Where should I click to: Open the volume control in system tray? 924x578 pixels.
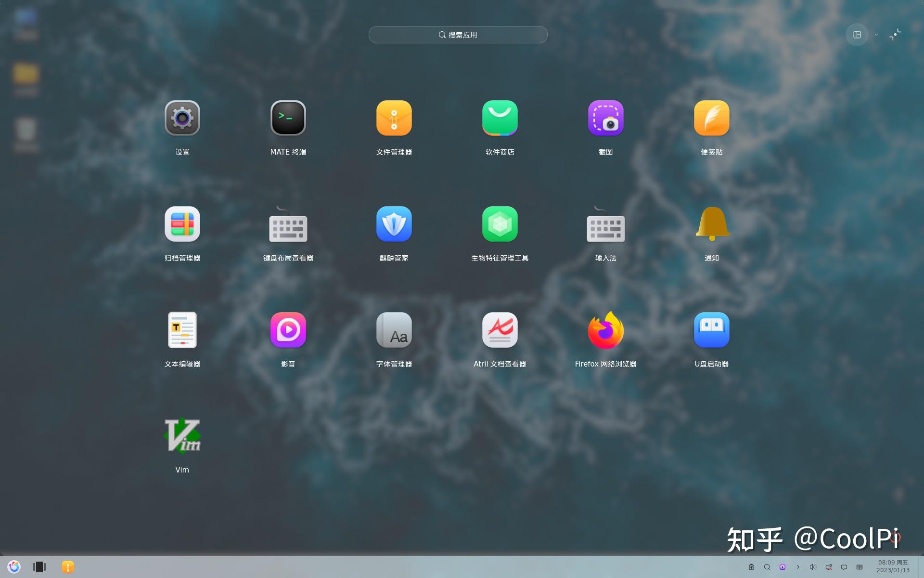pos(813,567)
